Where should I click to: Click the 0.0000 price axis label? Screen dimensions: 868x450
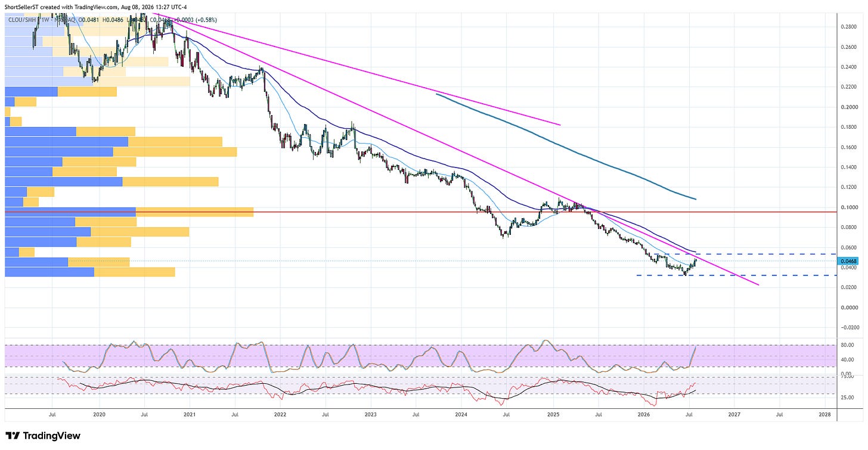(848, 308)
